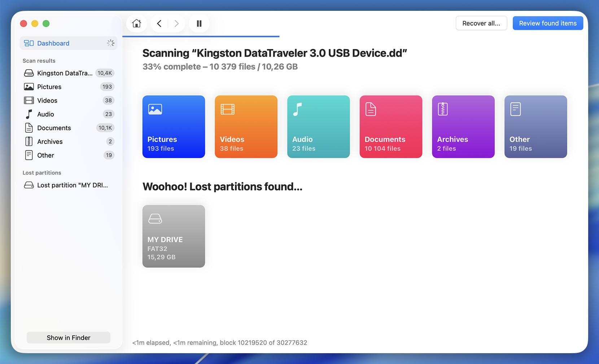The width and height of the screenshot is (599, 364).
Task: Click the elapsed time block status line
Action: (x=220, y=343)
